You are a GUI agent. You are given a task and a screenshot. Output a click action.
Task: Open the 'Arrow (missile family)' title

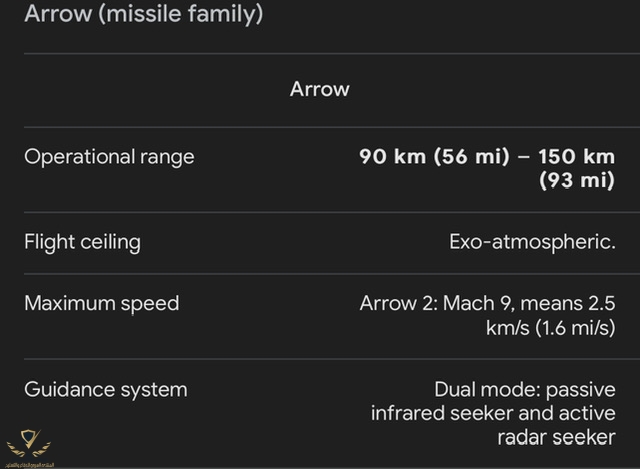[x=144, y=13]
